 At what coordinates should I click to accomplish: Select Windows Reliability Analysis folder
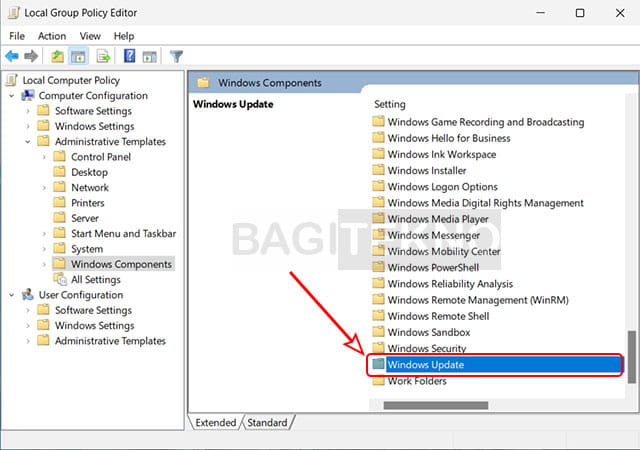tap(450, 284)
